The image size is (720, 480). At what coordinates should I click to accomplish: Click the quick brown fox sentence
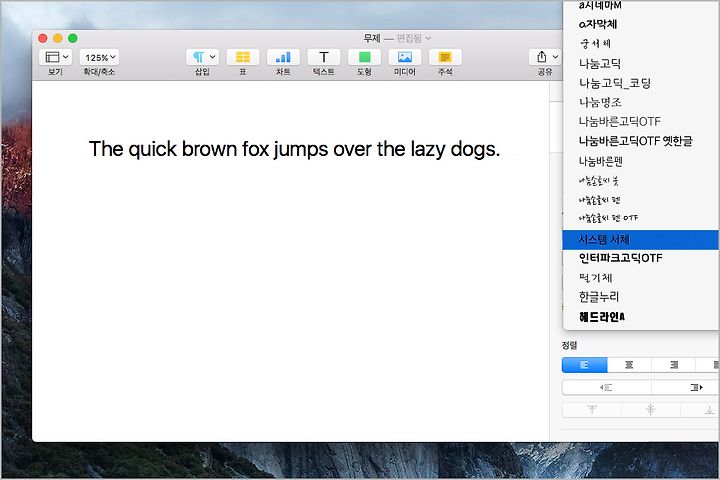point(294,149)
